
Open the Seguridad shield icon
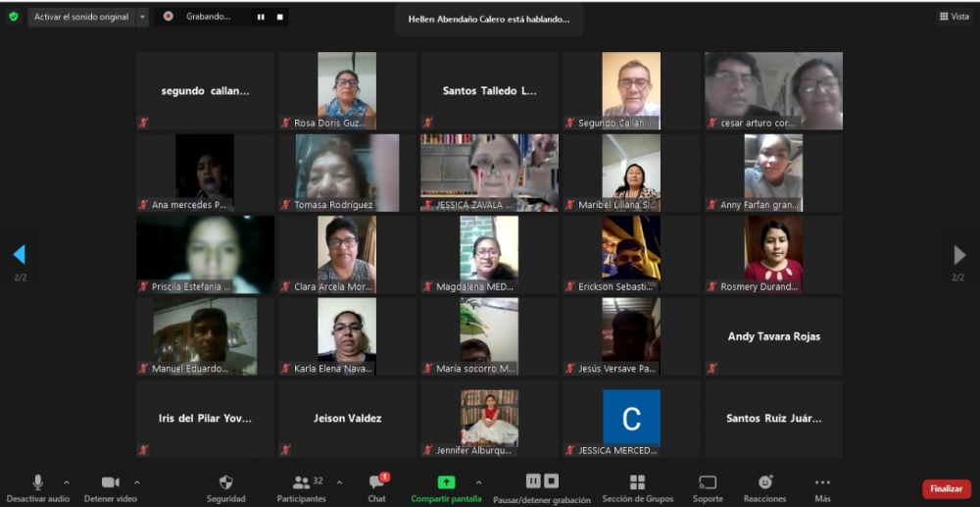pyautogui.click(x=225, y=482)
